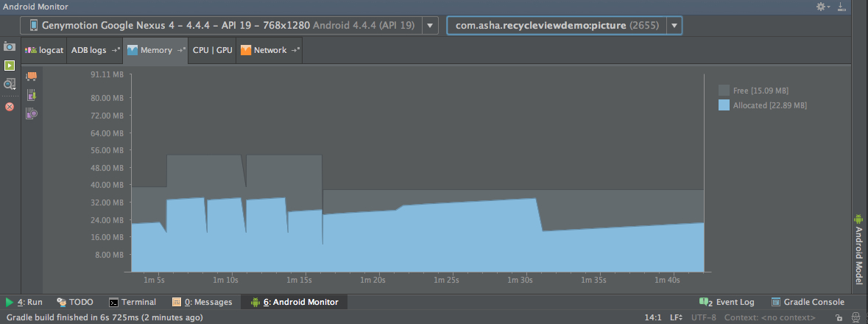The image size is (868, 324).
Task: Click the Android Monitor panel title
Action: pyautogui.click(x=36, y=7)
